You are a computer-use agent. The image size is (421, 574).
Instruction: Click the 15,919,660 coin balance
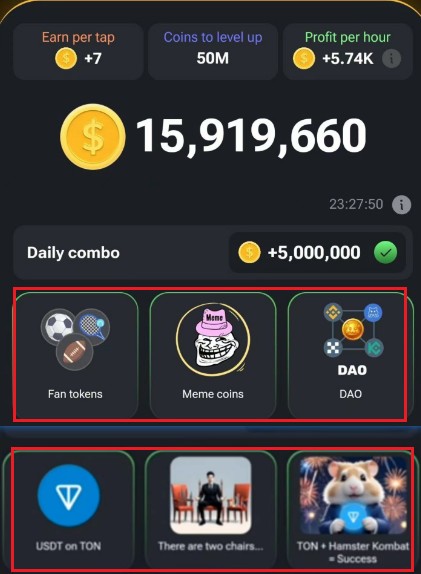point(251,136)
